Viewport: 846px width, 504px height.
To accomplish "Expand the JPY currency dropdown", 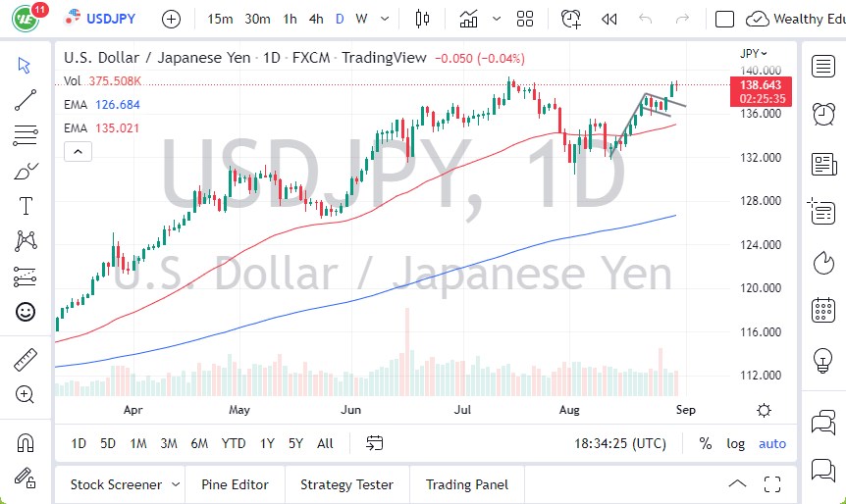I will coord(754,53).
